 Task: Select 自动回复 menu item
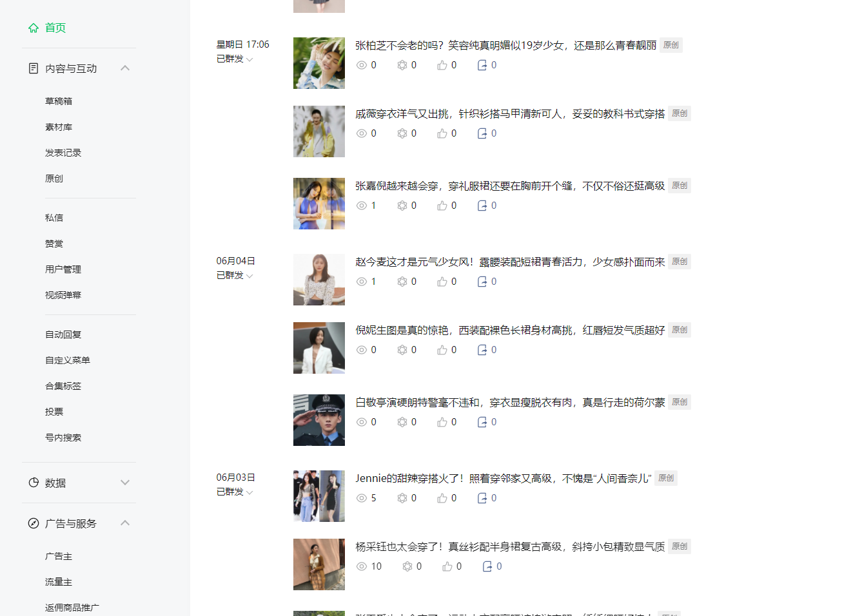(63, 334)
